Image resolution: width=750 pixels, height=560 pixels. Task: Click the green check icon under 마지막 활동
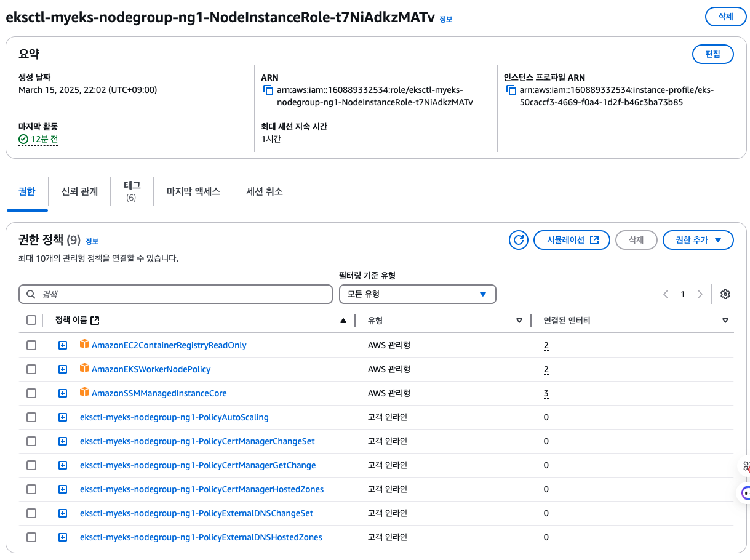(23, 139)
